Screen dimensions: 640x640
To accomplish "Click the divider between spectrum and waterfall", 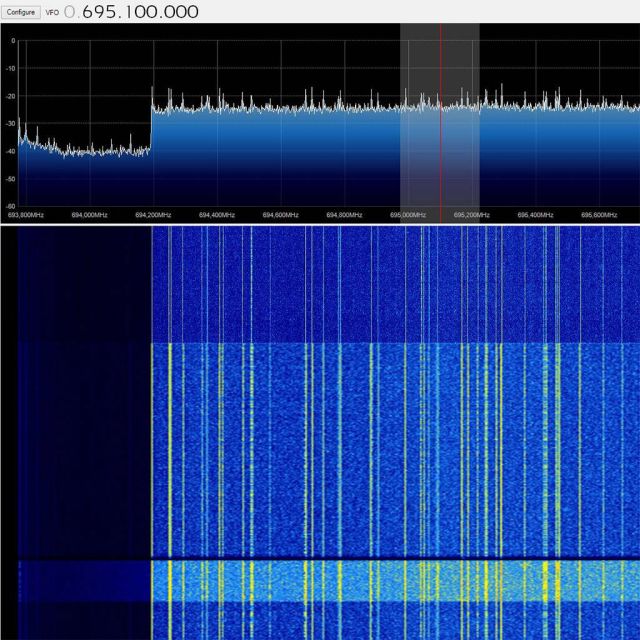I will 320,224.
